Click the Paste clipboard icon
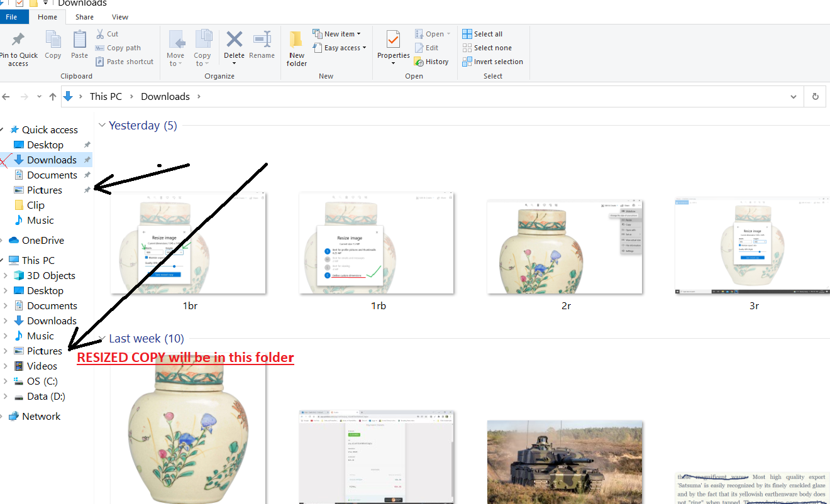 tap(79, 40)
